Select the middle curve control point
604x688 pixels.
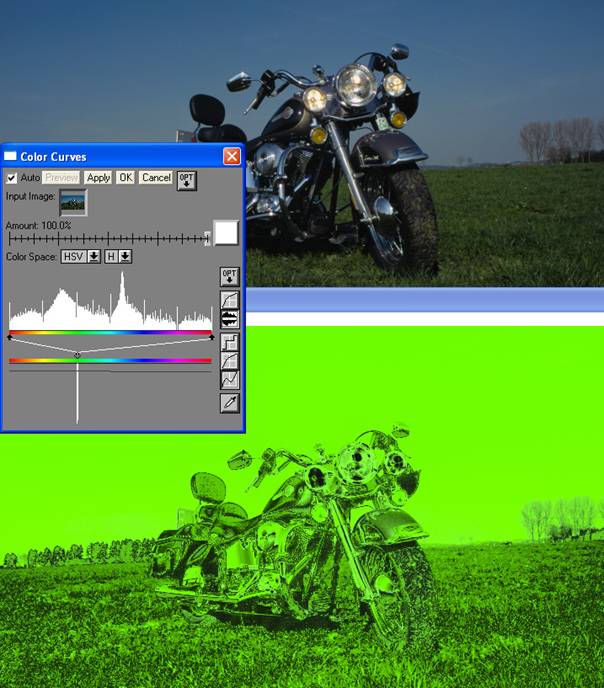click(x=77, y=355)
